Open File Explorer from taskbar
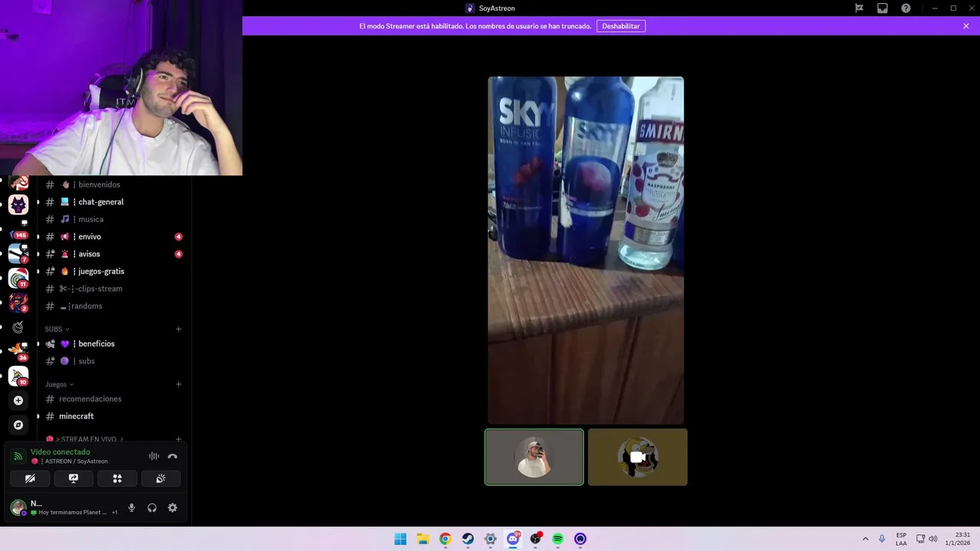 point(423,539)
